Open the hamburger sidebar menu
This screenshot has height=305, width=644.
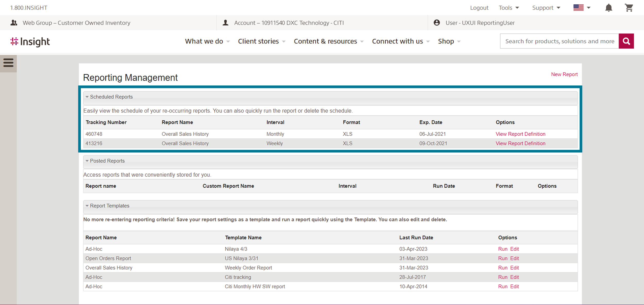pyautogui.click(x=8, y=63)
